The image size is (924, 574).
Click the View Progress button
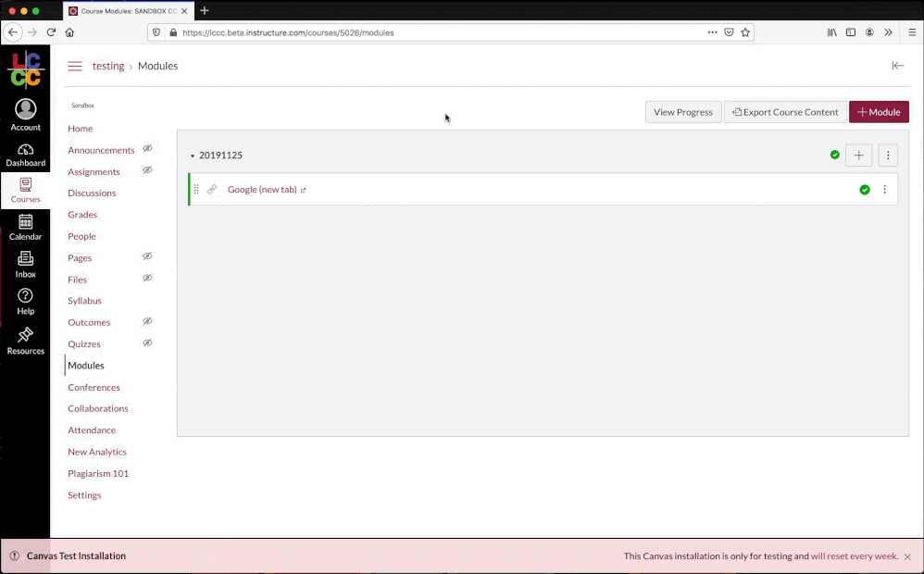[x=683, y=112]
